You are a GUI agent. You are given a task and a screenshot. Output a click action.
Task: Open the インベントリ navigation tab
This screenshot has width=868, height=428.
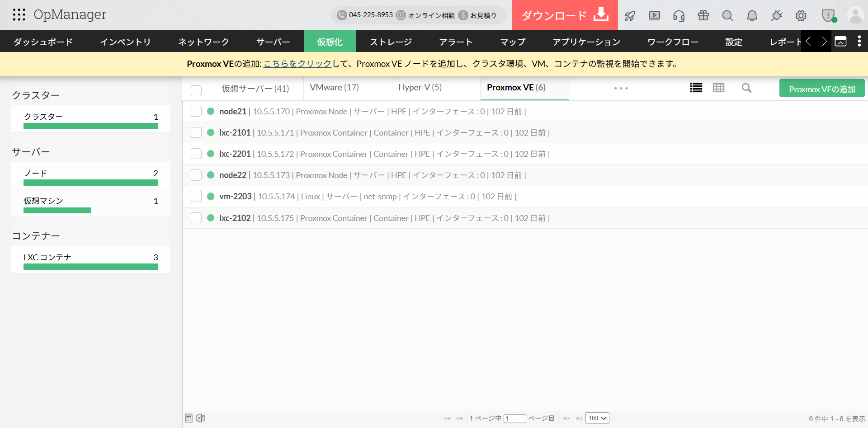tap(126, 42)
